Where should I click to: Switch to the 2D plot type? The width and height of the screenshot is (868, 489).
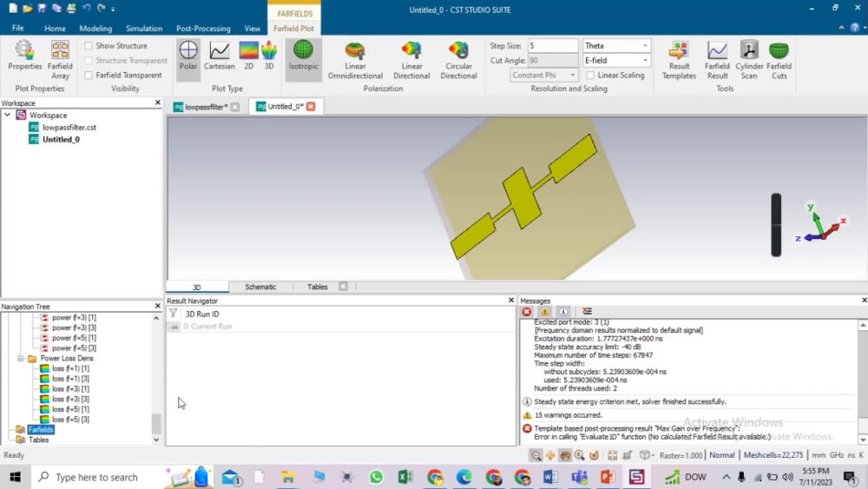pyautogui.click(x=248, y=56)
